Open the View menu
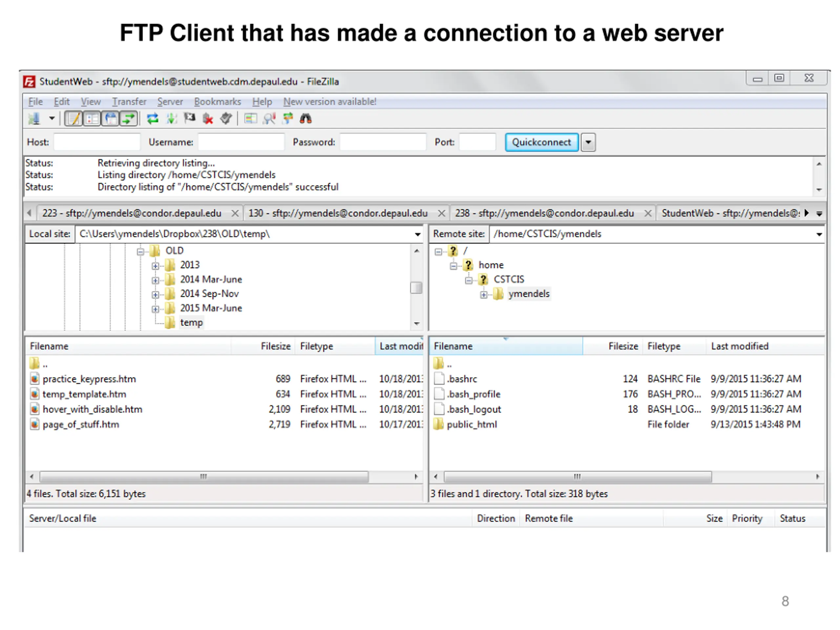 (91, 102)
